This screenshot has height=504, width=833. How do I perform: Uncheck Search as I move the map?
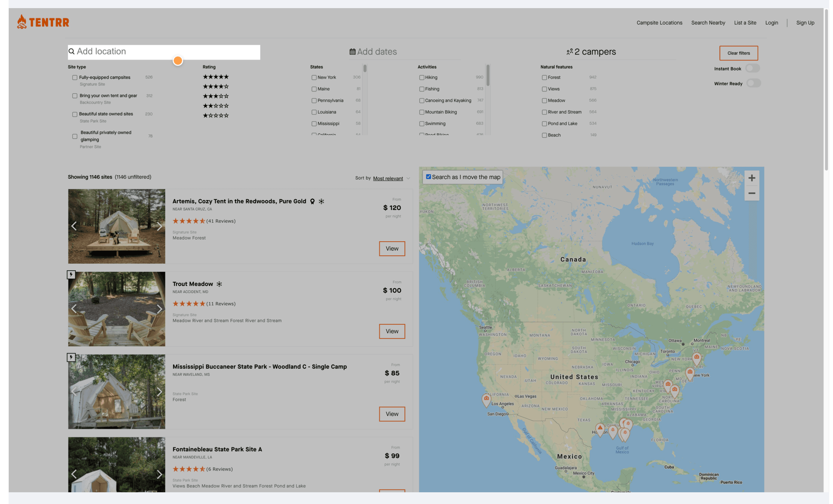(x=428, y=177)
